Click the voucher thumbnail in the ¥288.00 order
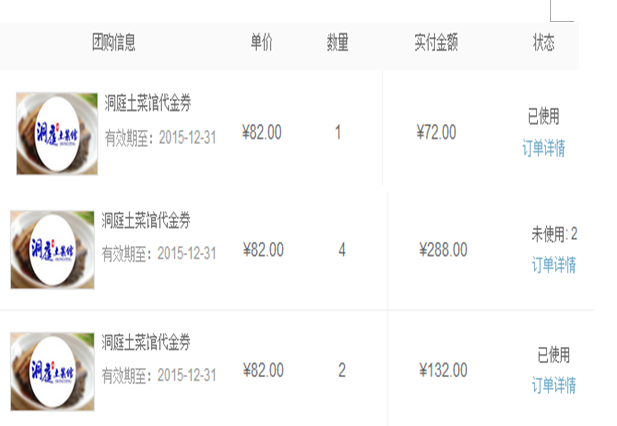This screenshot has width=617, height=426. point(52,249)
